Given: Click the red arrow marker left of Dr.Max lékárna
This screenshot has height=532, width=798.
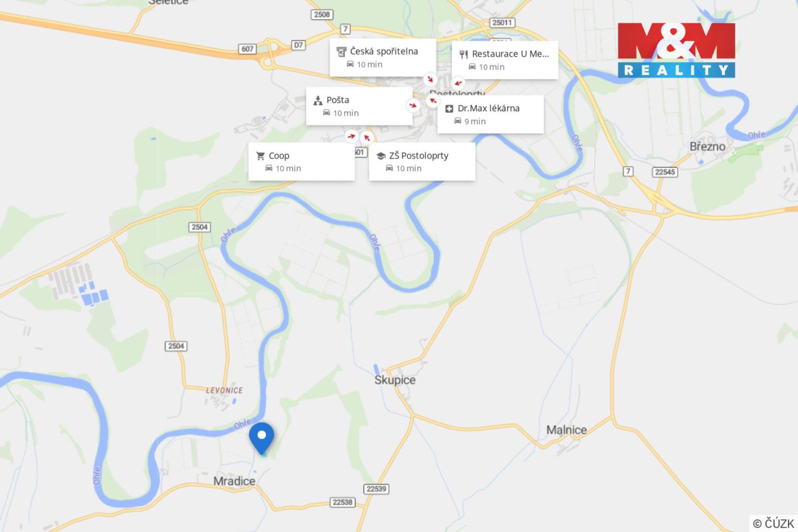Looking at the screenshot, I should tap(432, 101).
